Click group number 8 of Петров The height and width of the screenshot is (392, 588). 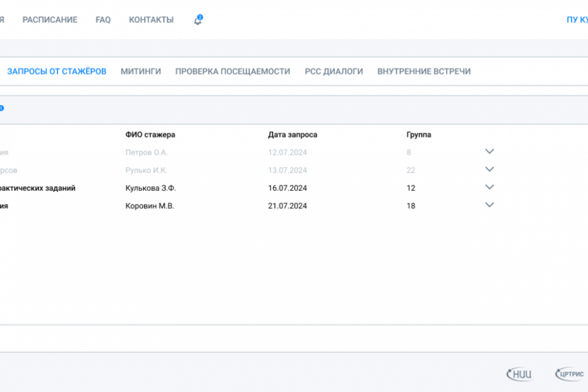point(409,152)
